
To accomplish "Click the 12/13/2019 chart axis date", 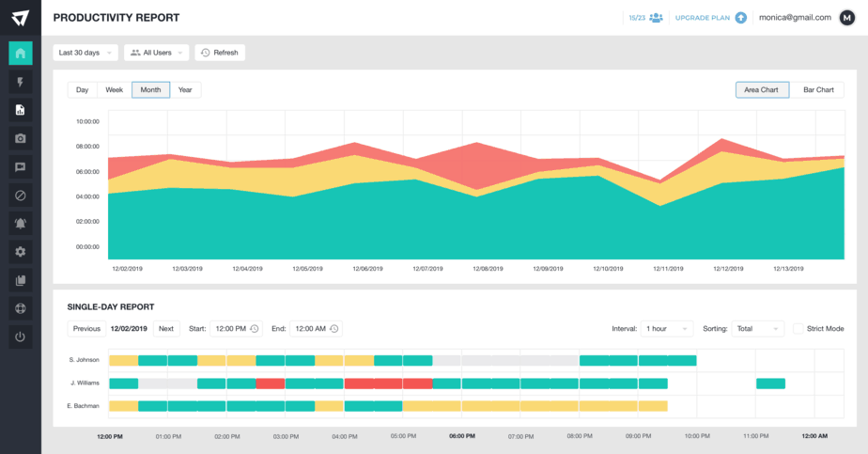I will pyautogui.click(x=788, y=269).
